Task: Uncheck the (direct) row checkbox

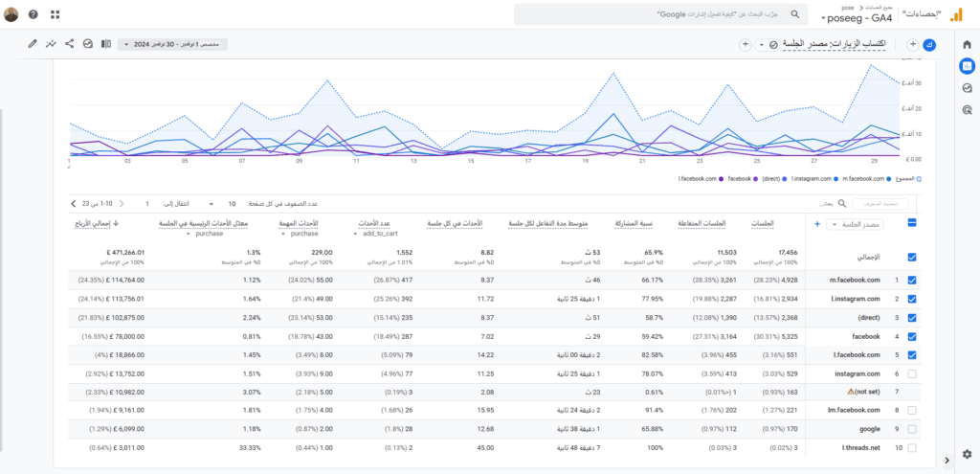Action: coord(911,318)
